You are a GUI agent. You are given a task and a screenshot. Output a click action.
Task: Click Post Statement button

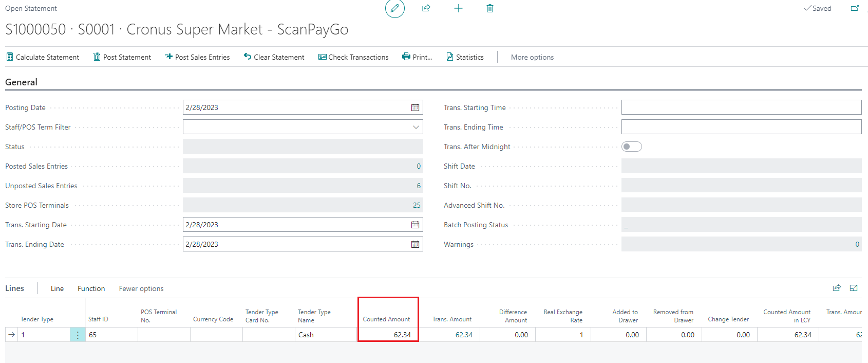pos(122,57)
